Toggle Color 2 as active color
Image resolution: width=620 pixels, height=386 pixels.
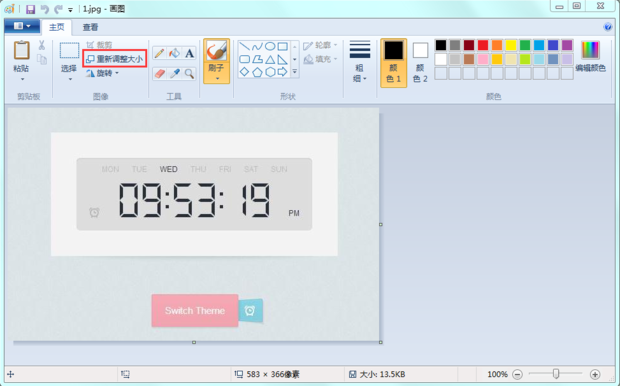[420, 62]
